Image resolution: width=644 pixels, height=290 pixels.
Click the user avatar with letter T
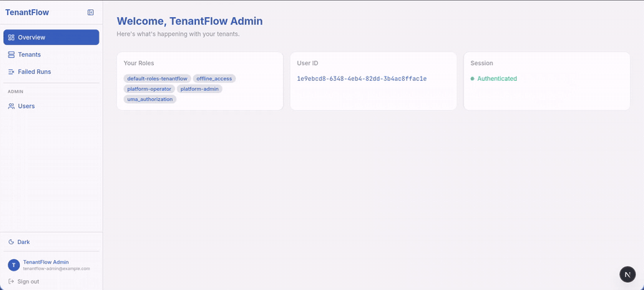tap(14, 266)
